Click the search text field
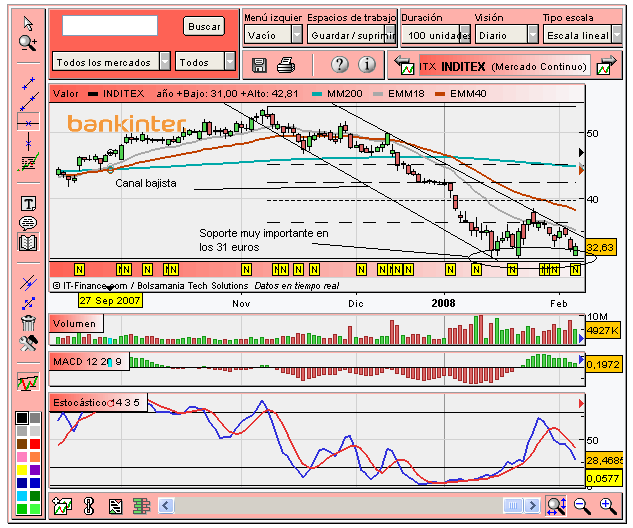The height and width of the screenshot is (528, 633). tap(110, 26)
